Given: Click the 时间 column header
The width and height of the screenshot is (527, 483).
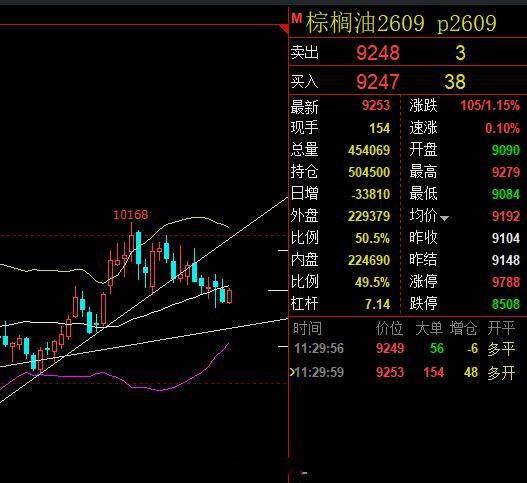Looking at the screenshot, I should (307, 328).
